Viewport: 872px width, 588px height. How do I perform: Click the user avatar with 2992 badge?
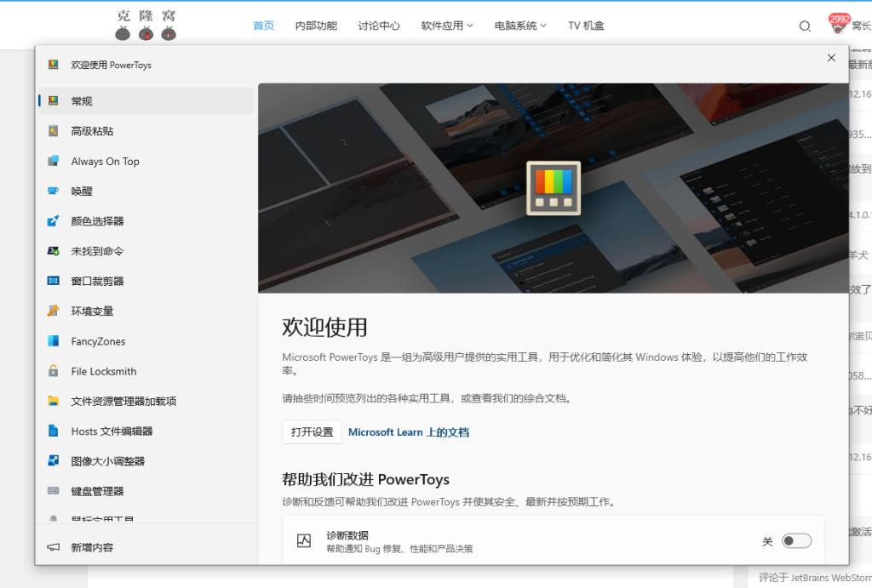838,24
